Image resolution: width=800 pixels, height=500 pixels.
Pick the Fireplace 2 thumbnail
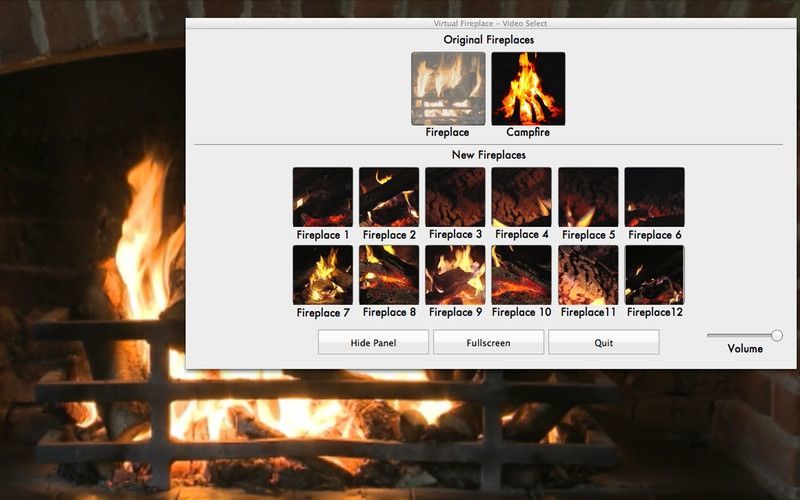(389, 197)
